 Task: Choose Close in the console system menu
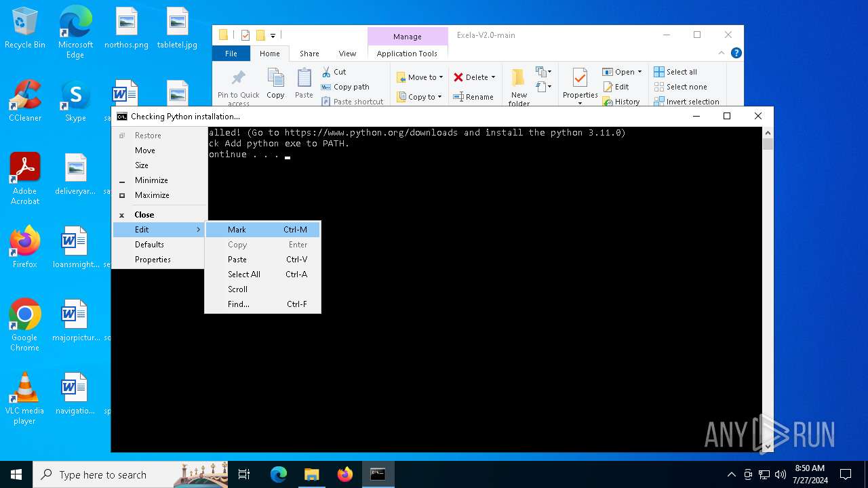159,215
